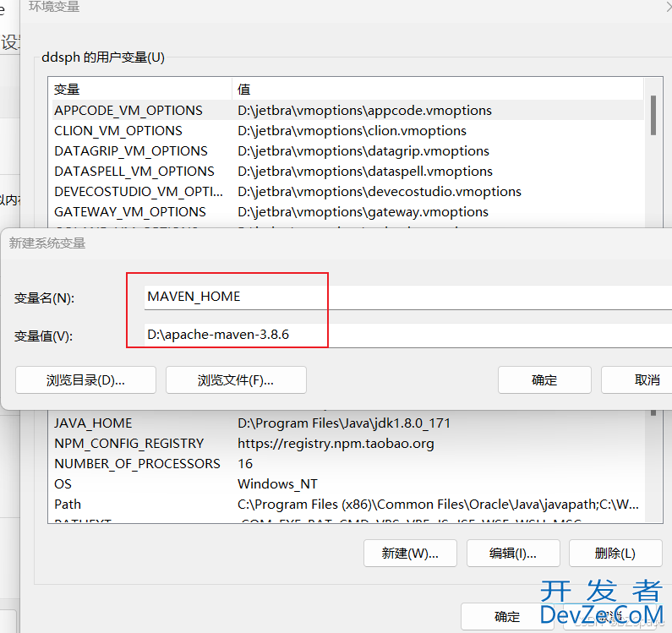Click value Windows_NT
672x633 pixels.
277,484
